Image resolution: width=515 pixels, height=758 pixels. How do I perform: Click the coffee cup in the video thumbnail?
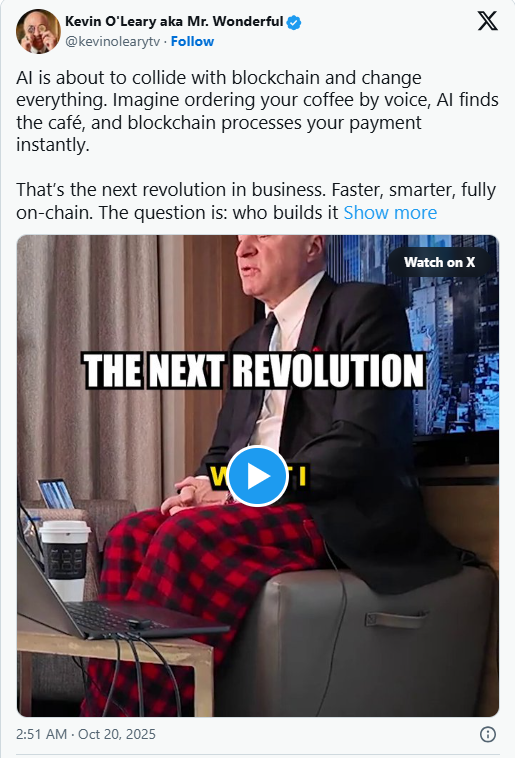tap(64, 559)
